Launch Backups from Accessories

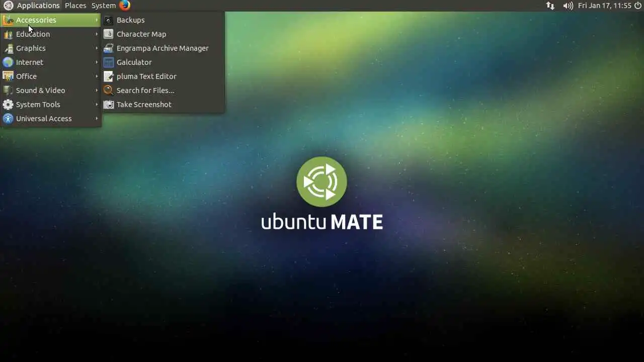tap(163, 20)
